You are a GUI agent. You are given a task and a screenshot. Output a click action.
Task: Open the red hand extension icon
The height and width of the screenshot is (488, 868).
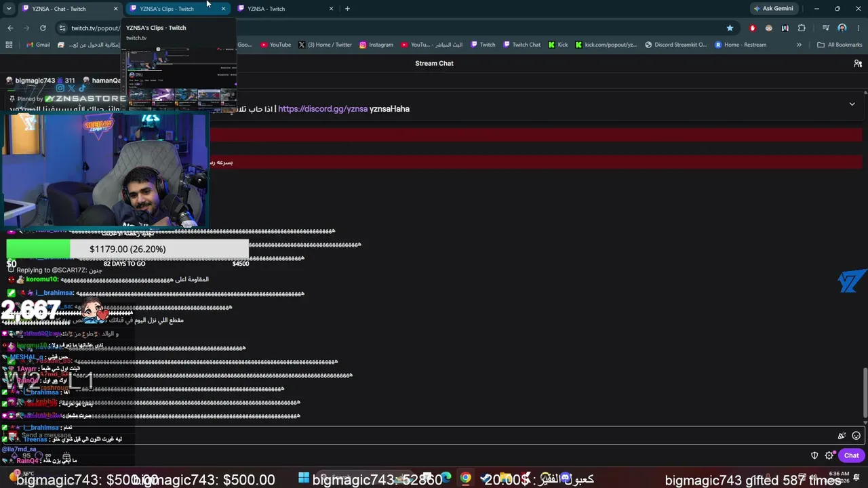[752, 28]
